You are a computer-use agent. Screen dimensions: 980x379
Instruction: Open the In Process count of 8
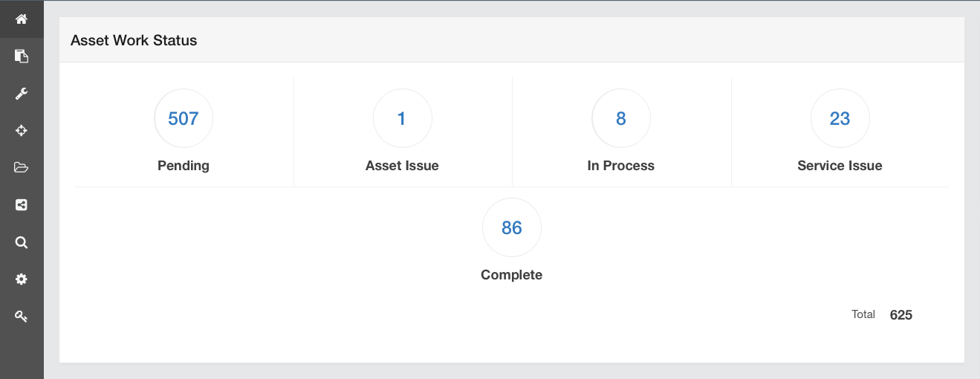click(x=621, y=118)
